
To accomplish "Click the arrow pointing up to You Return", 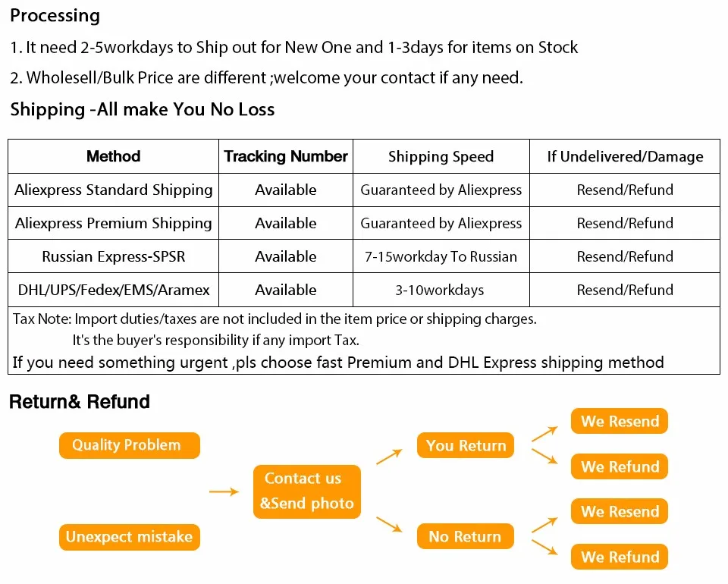I will 389,457.
